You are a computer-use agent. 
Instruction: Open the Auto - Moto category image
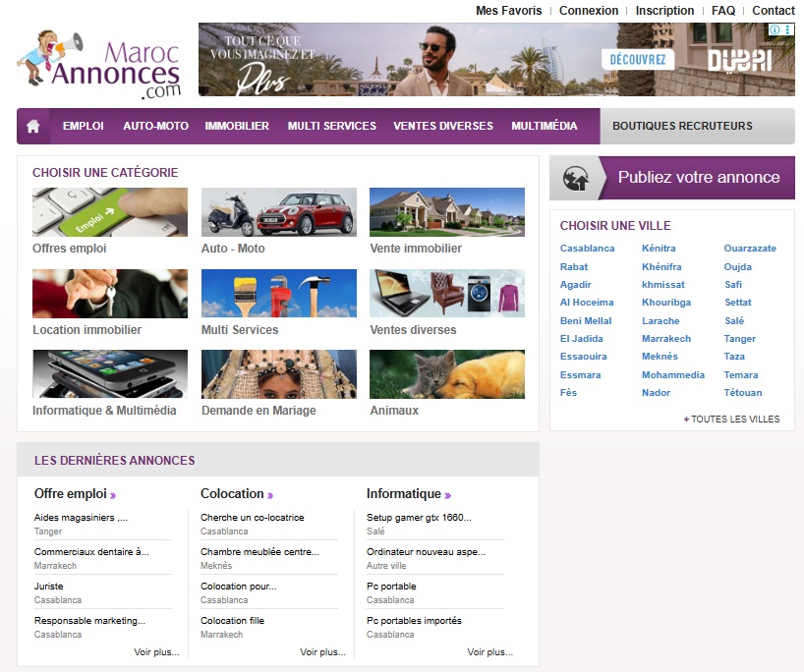click(279, 212)
